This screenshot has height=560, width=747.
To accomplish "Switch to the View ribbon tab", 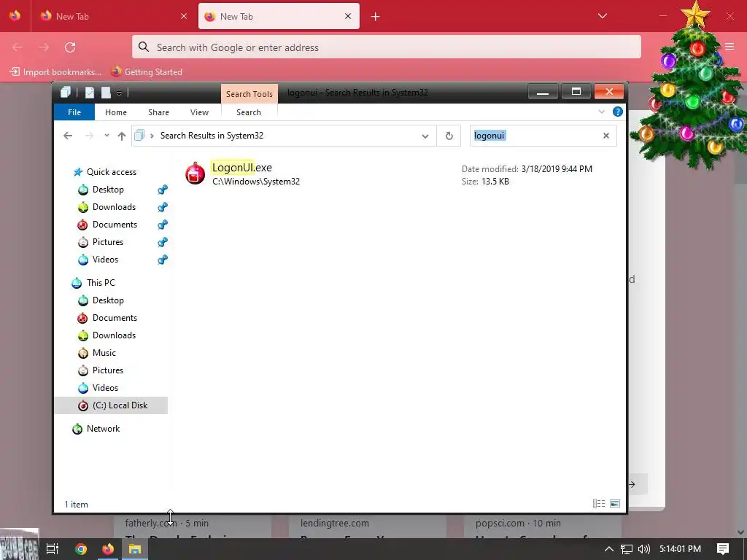I will [199, 112].
